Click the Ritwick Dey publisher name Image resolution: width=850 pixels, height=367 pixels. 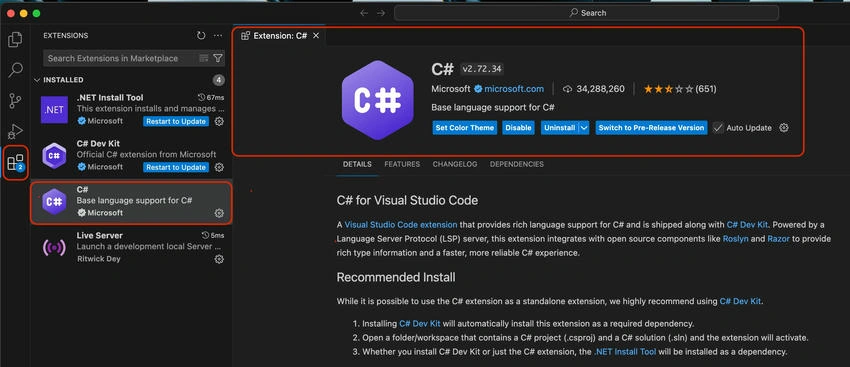[x=99, y=259]
